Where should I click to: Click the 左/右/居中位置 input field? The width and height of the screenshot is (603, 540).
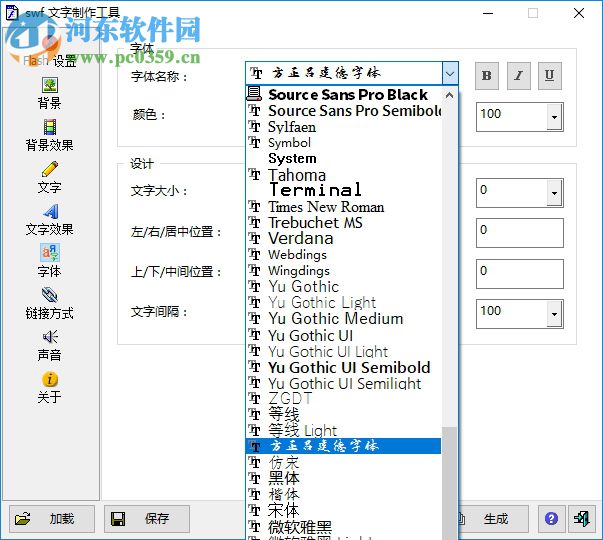click(520, 233)
